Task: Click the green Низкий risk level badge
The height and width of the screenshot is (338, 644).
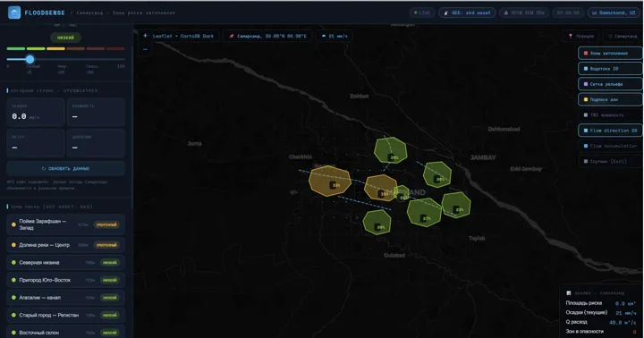Action: pos(65,38)
